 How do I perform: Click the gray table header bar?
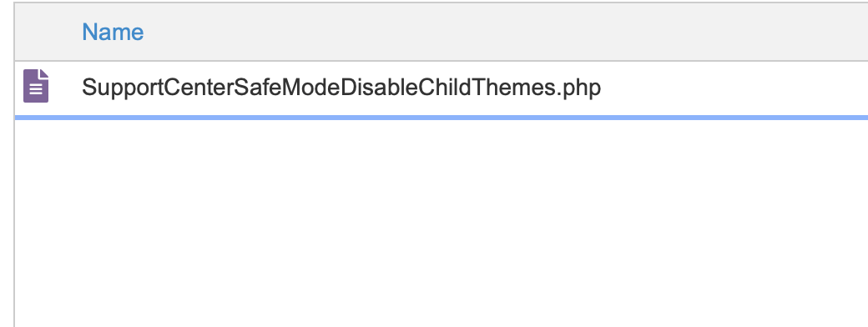[442, 32]
